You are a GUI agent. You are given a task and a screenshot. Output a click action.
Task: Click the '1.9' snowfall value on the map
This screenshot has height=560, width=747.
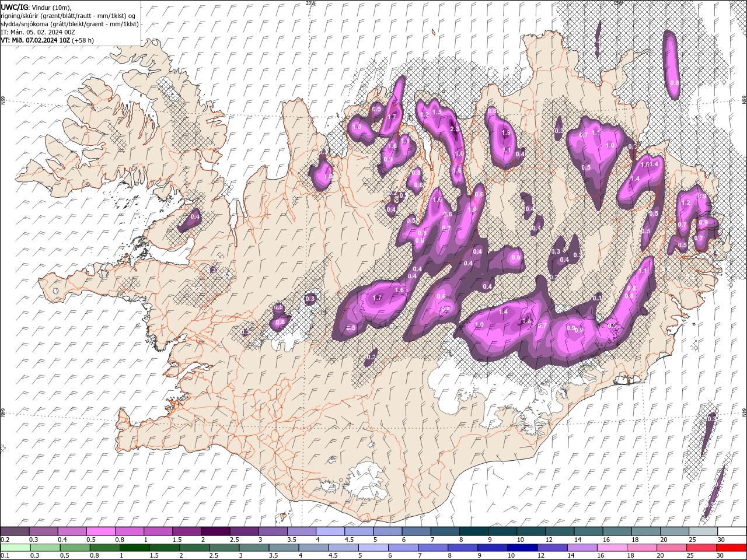coord(506,133)
